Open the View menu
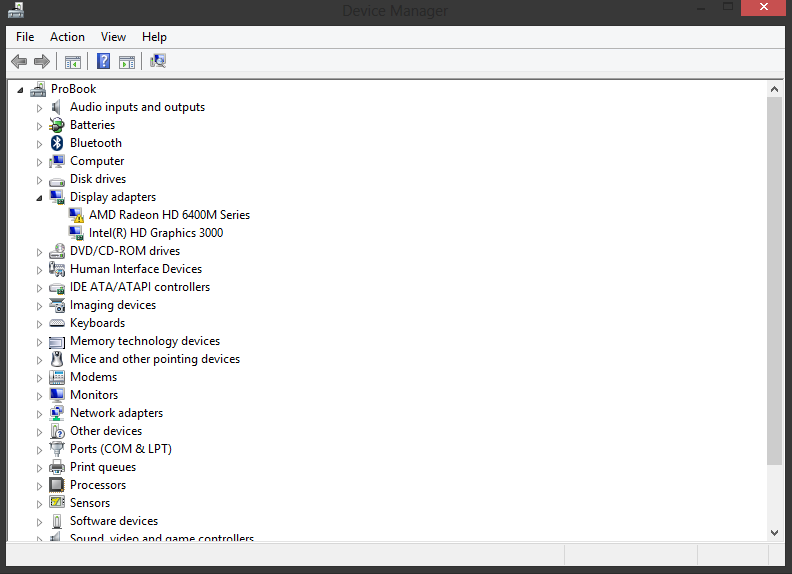Image resolution: width=792 pixels, height=574 pixels. [x=113, y=37]
